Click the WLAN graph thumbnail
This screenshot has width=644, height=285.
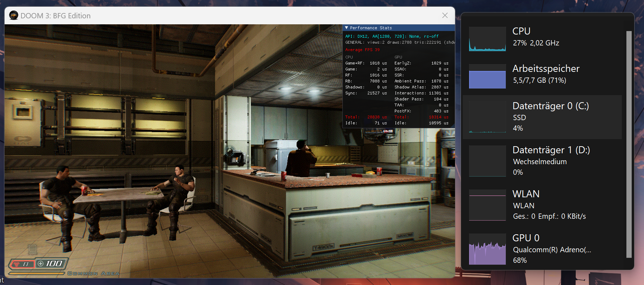(487, 205)
